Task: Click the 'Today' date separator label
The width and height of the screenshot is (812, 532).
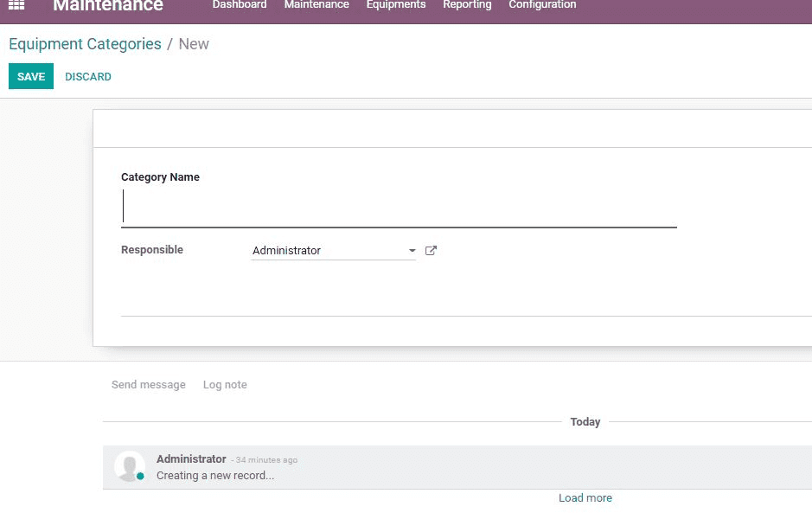Action: click(x=585, y=421)
